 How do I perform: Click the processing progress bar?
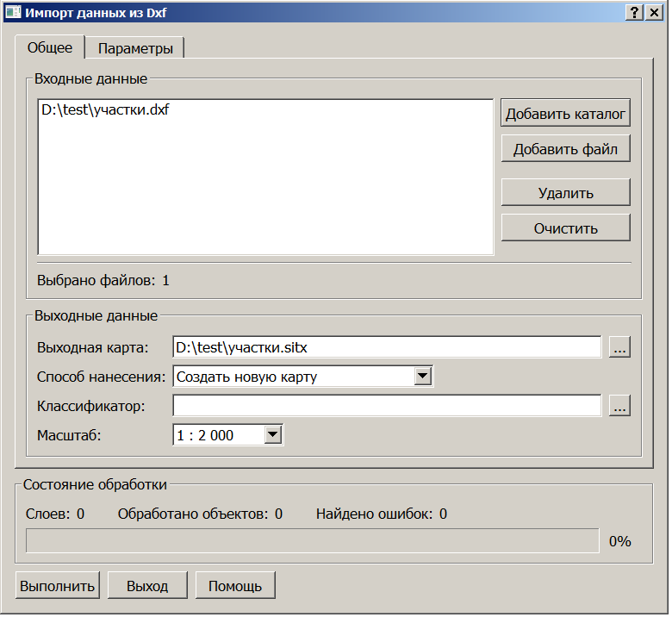(x=313, y=541)
